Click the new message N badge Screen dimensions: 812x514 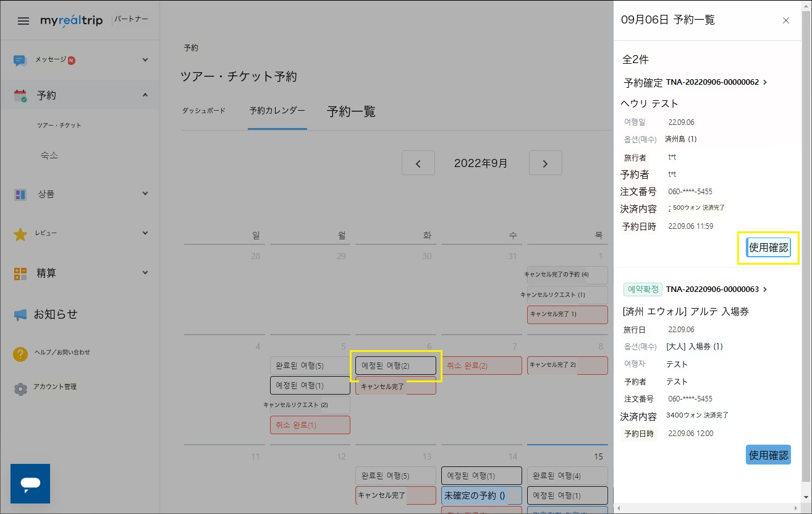pyautogui.click(x=72, y=60)
